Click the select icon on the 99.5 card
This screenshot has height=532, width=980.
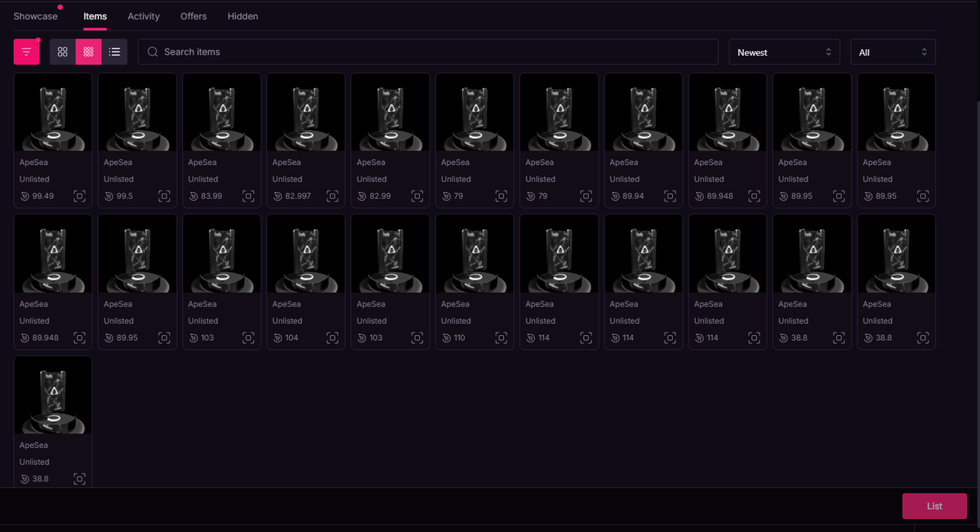tap(164, 196)
